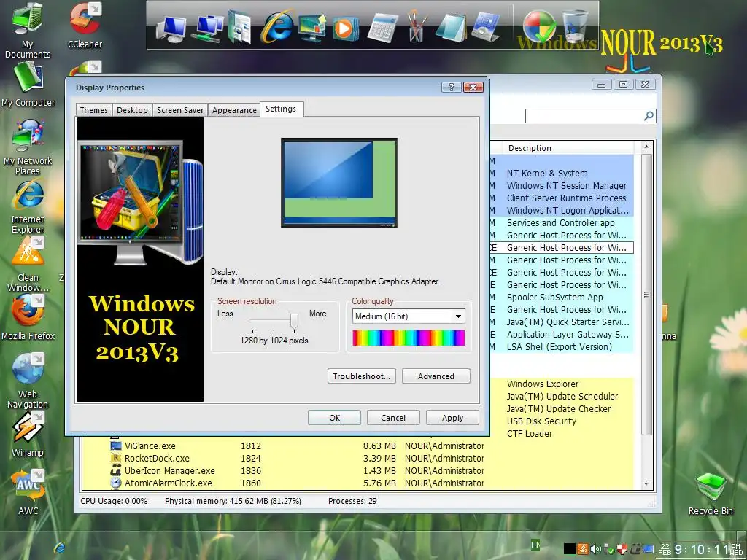Click the EN language indicator on taskbar
The width and height of the screenshot is (747, 560).
[535, 545]
